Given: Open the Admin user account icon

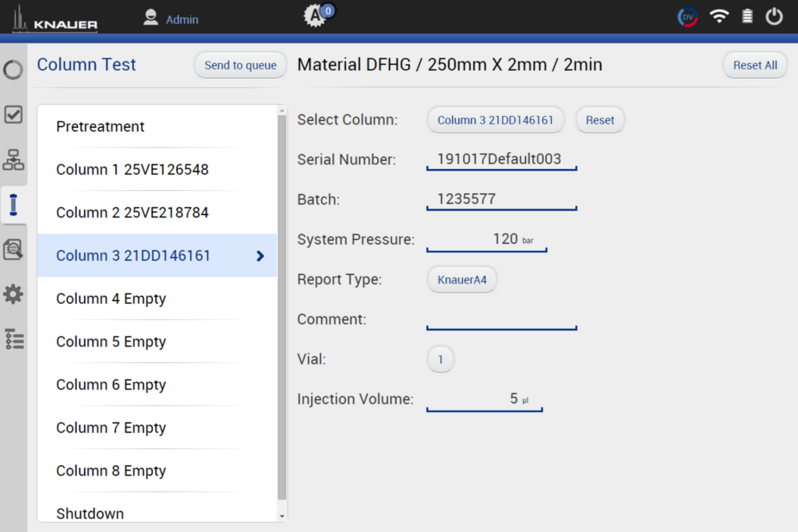Looking at the screenshot, I should pos(150,18).
